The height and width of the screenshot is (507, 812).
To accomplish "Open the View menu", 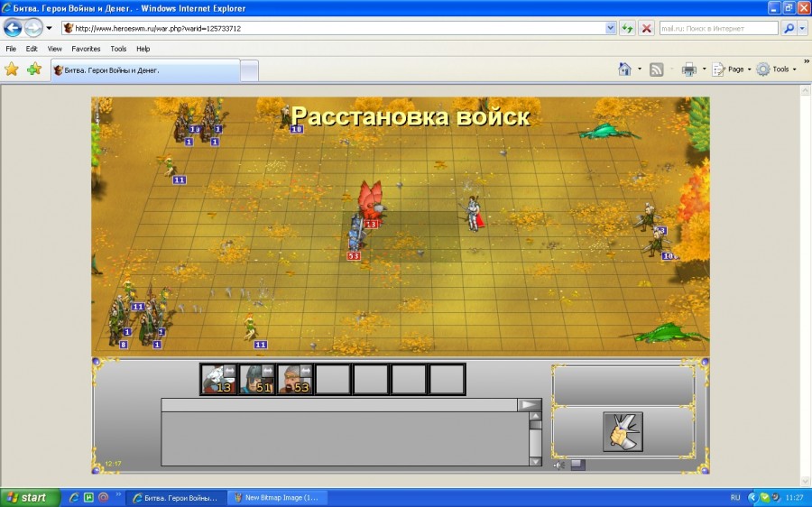I will (54, 49).
